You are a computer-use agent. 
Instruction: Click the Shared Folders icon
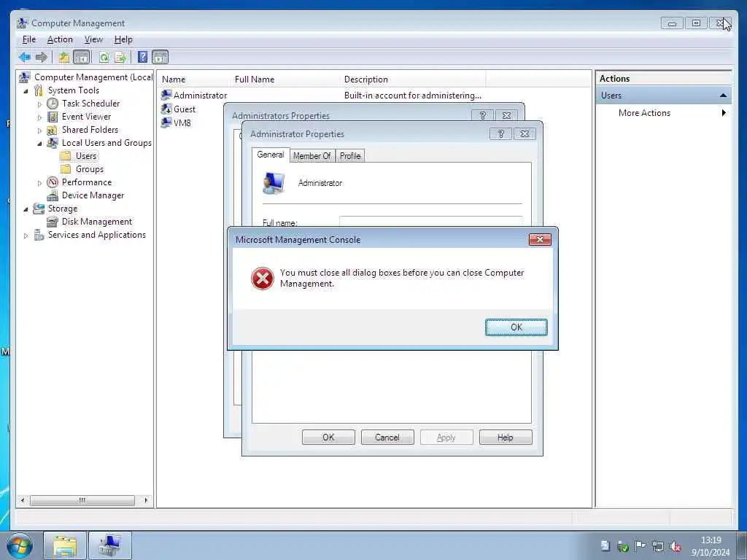coord(53,130)
